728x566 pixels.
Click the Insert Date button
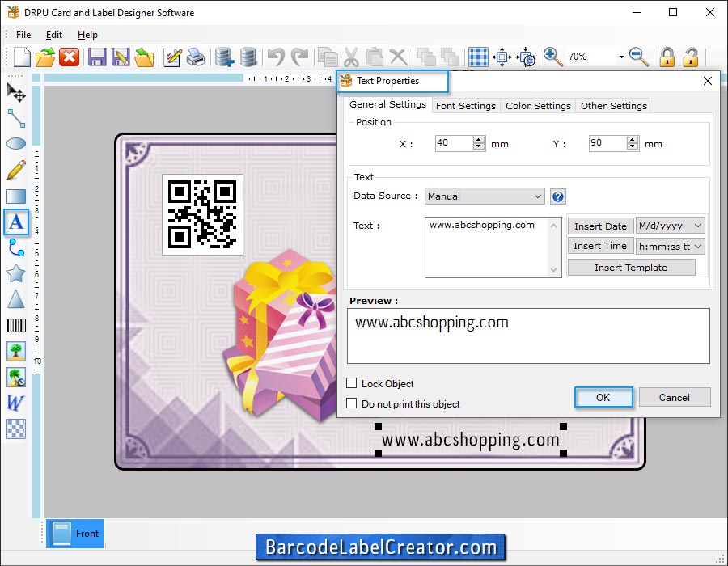pyautogui.click(x=600, y=226)
